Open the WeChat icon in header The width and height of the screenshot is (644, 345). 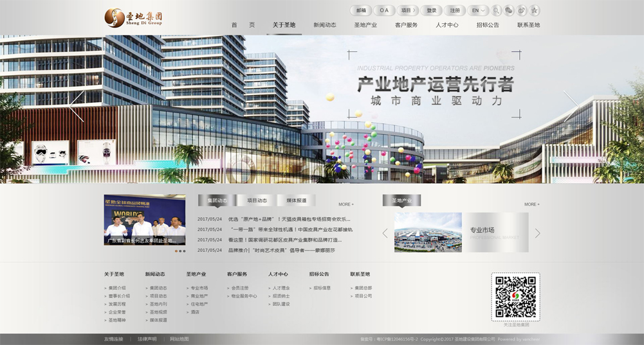(509, 10)
